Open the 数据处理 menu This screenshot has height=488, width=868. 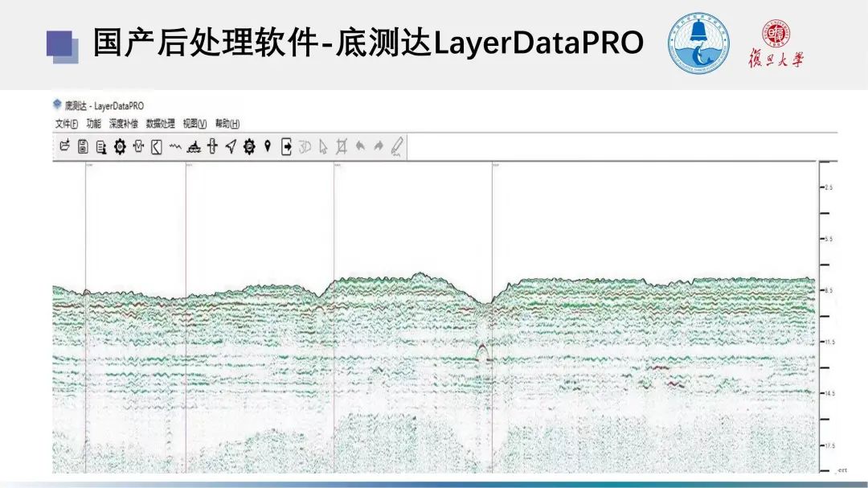(160, 124)
